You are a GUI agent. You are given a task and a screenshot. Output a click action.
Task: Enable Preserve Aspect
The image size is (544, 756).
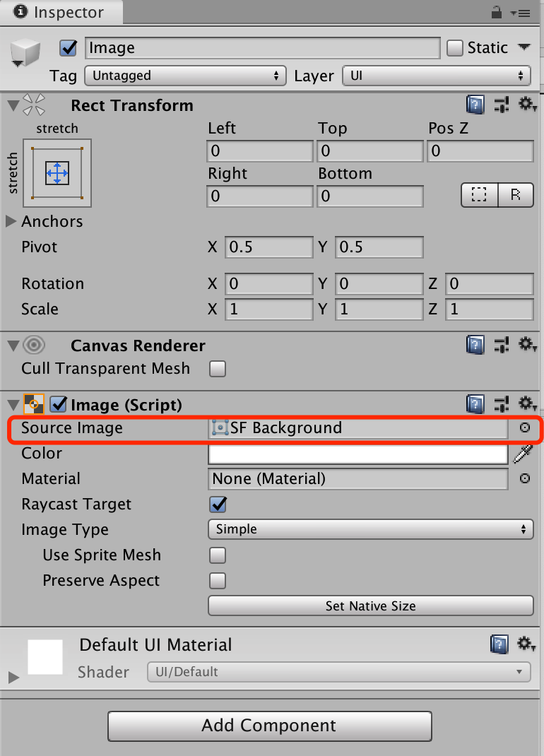tap(218, 580)
